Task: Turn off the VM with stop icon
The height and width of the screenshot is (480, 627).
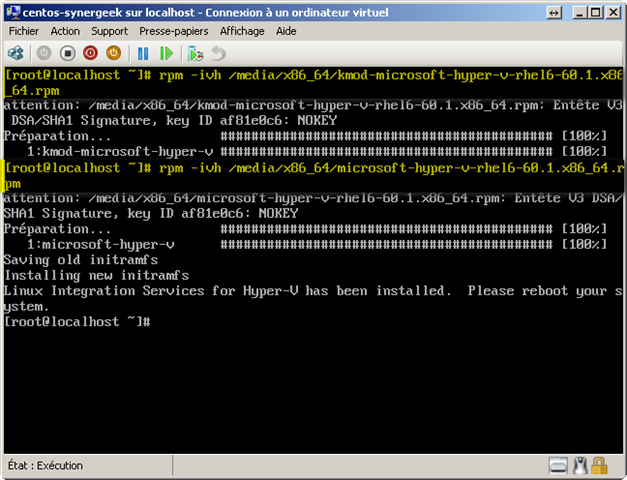Action: 68,53
